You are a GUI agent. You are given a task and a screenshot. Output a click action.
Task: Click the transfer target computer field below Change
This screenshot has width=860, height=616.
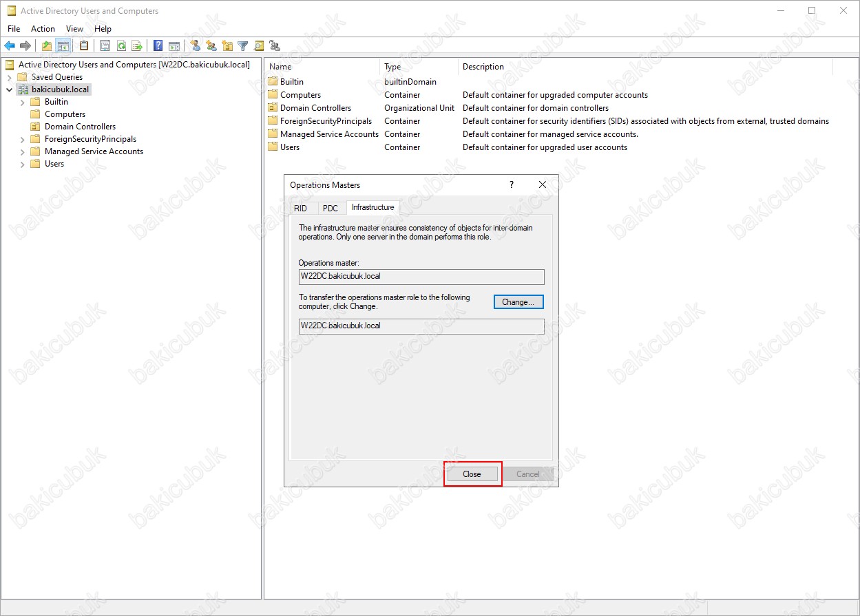[x=421, y=326]
